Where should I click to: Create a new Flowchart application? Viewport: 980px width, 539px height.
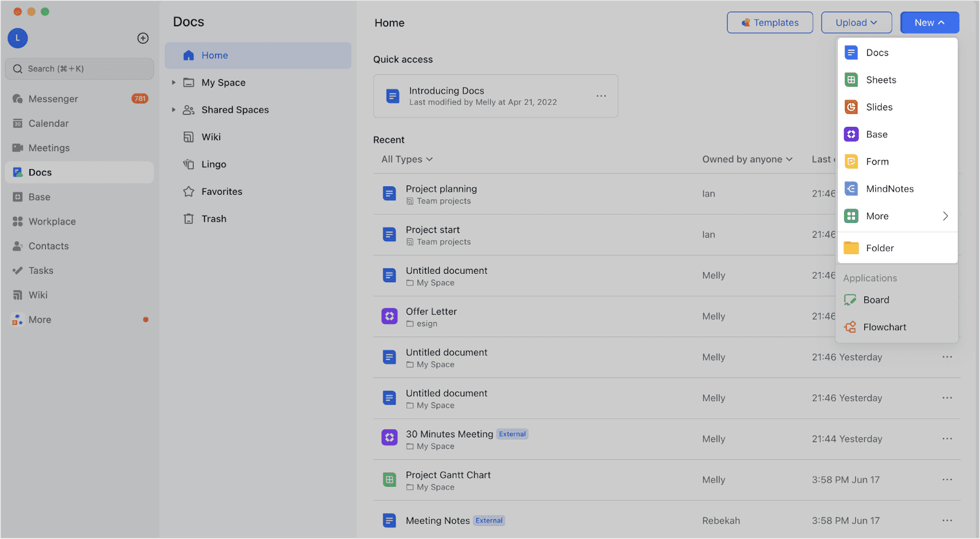(x=884, y=327)
